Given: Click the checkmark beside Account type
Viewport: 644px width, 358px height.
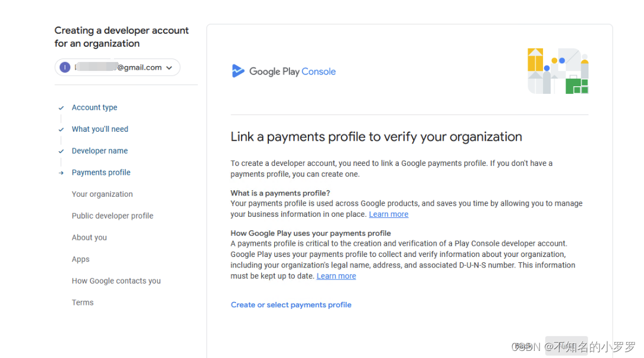Looking at the screenshot, I should pyautogui.click(x=61, y=108).
